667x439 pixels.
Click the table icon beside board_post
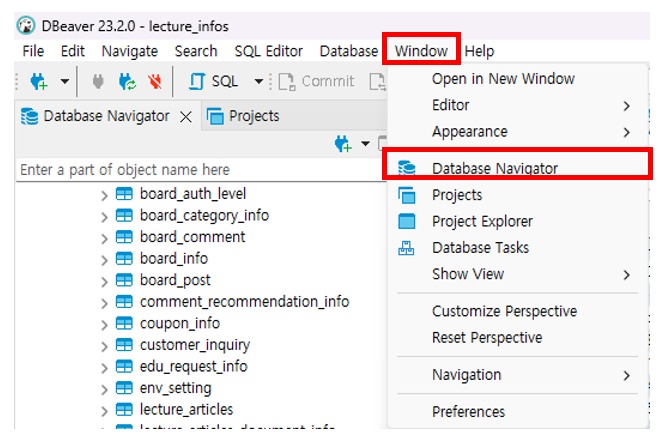point(124,280)
